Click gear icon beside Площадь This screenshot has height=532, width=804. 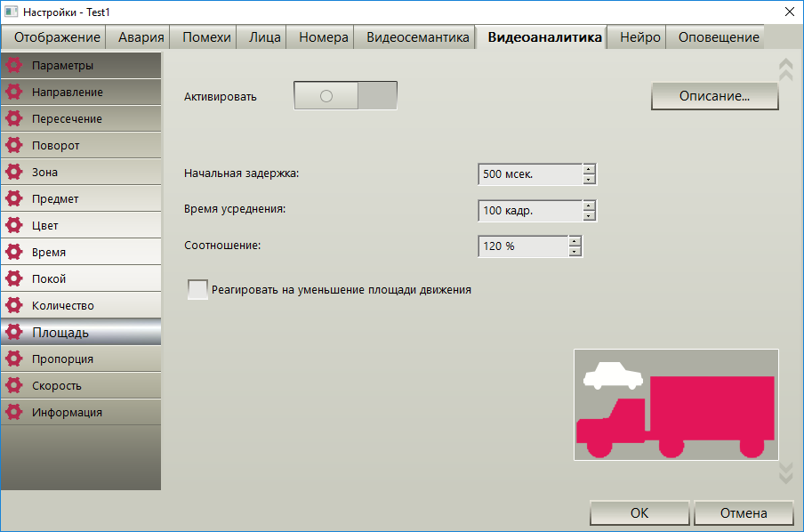coord(14,332)
